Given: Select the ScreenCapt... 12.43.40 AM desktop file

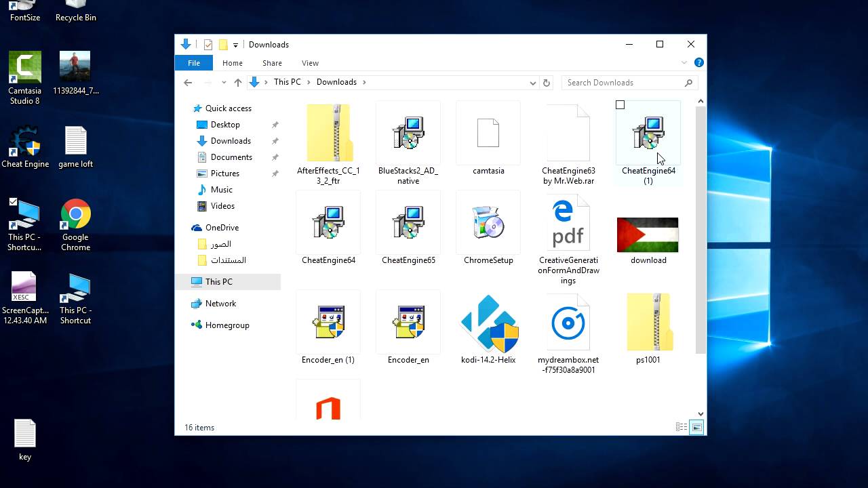Looking at the screenshot, I should [x=24, y=298].
